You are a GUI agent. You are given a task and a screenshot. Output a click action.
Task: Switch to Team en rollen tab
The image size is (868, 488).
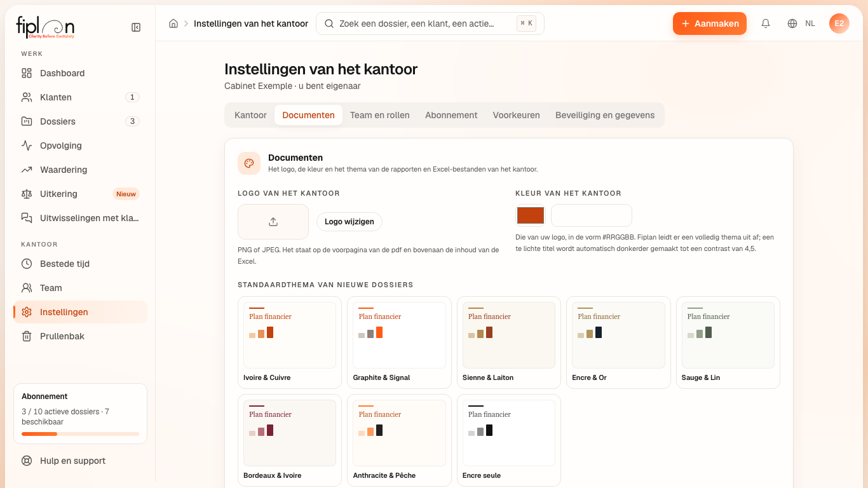(x=380, y=115)
